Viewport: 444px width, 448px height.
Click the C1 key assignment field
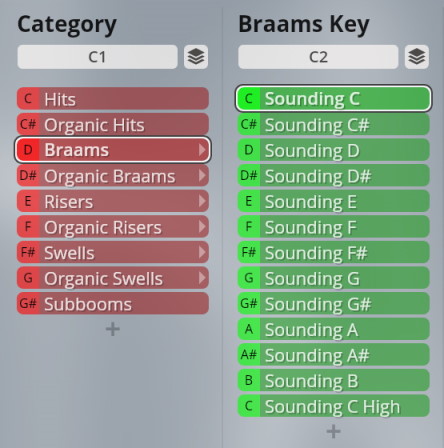[97, 57]
